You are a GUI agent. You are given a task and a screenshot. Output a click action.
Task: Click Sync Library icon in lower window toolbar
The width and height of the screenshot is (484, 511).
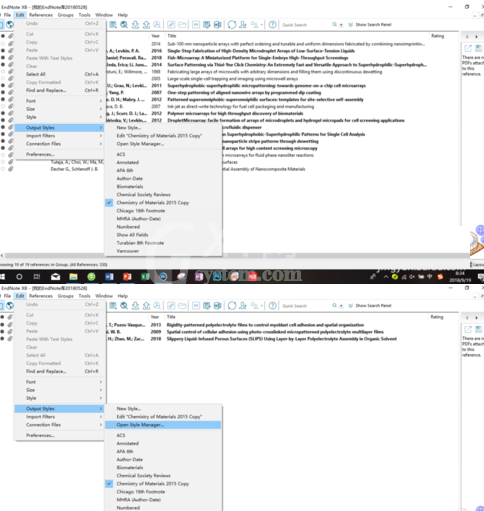(x=232, y=306)
